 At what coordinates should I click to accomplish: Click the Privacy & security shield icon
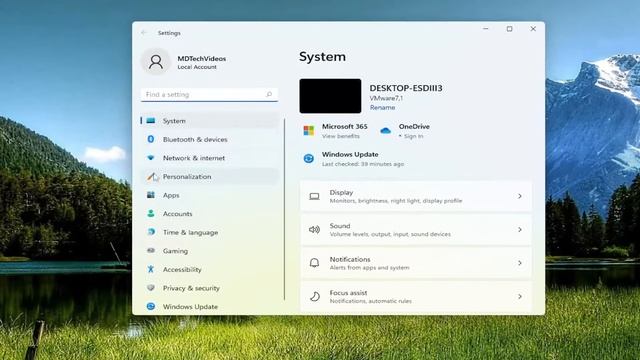coord(151,288)
